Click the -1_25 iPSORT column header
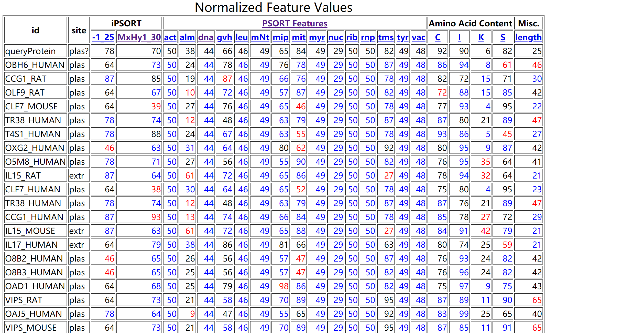Viewport: 644px width, 333px height. 102,37
